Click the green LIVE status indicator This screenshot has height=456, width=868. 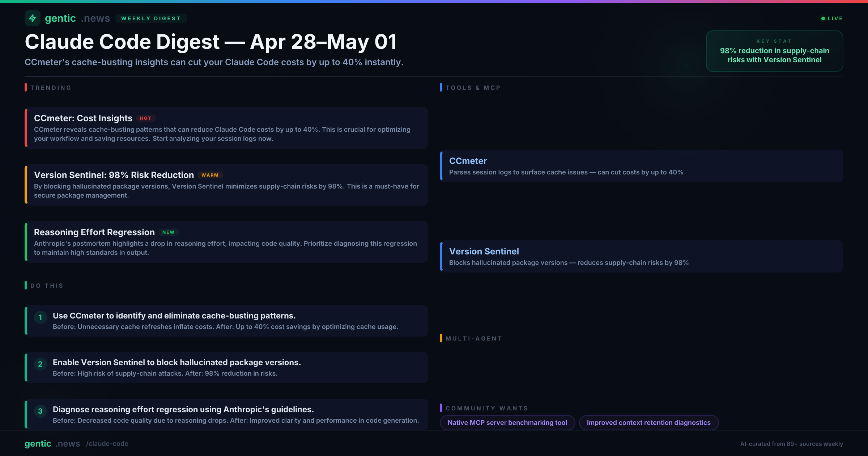pos(832,18)
